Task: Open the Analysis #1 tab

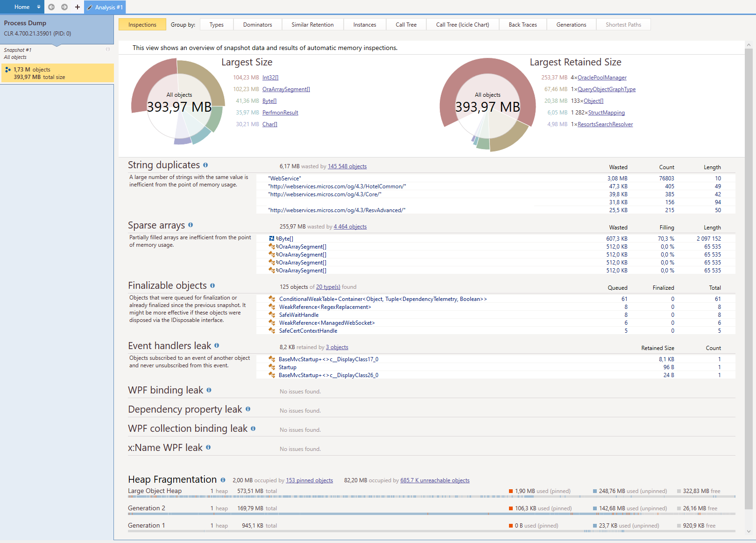Action: pyautogui.click(x=105, y=7)
